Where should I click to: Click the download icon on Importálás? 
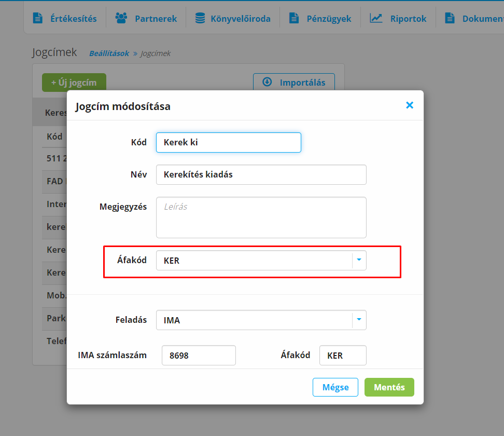pos(268,82)
